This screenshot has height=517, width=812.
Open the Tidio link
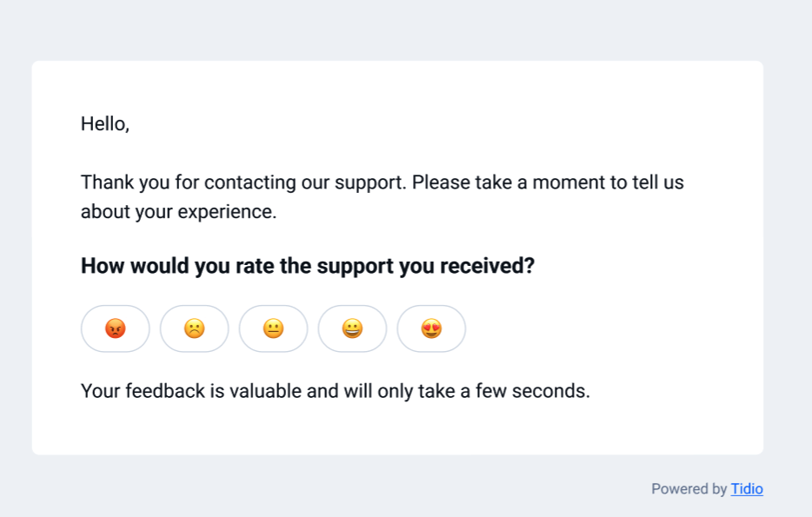(x=747, y=489)
